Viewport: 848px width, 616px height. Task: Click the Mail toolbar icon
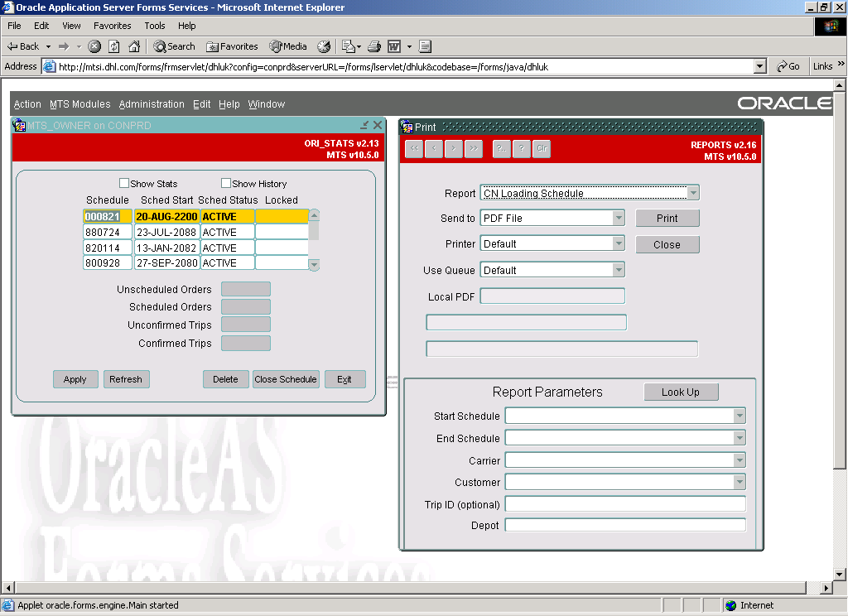coord(349,46)
